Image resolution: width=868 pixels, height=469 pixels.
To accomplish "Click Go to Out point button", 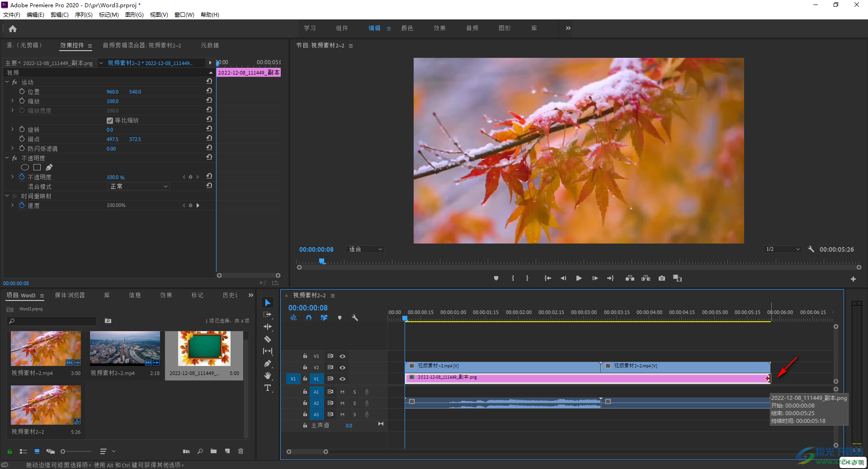I will (610, 278).
